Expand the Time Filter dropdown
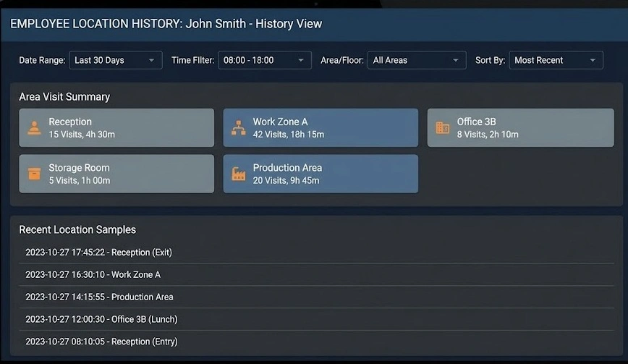The image size is (628, 364). pos(264,60)
